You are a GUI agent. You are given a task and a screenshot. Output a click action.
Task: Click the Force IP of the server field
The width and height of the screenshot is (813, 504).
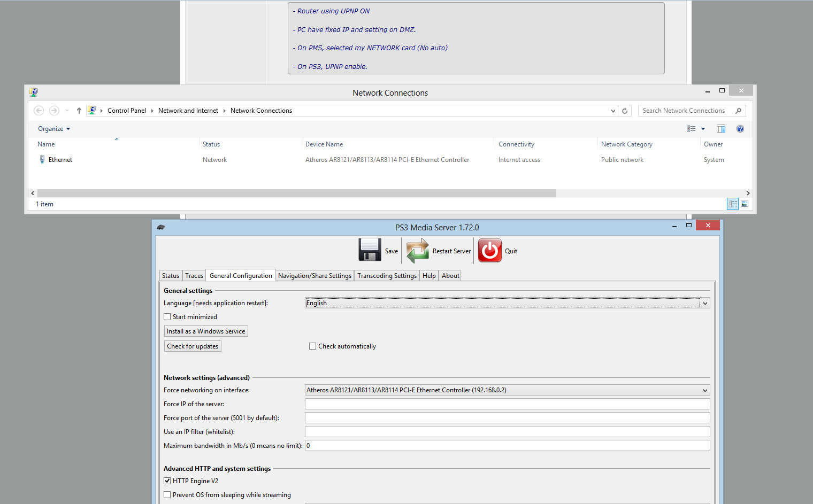pos(508,404)
